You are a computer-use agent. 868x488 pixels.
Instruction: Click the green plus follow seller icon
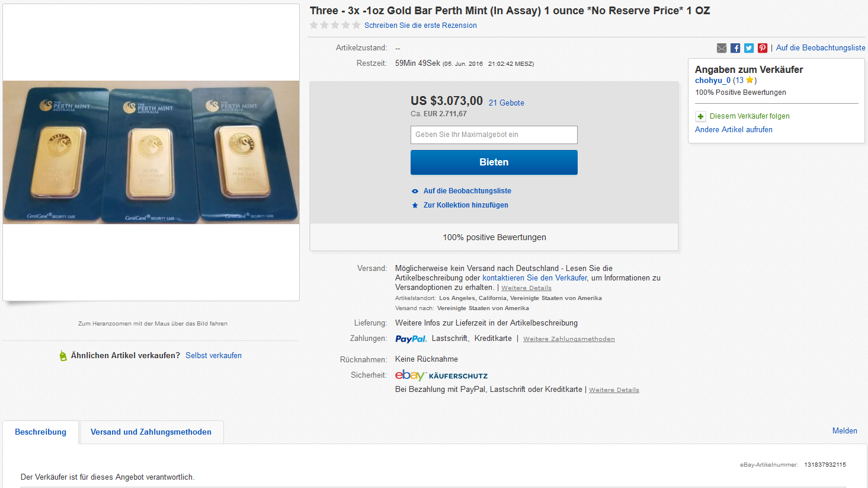pos(700,116)
